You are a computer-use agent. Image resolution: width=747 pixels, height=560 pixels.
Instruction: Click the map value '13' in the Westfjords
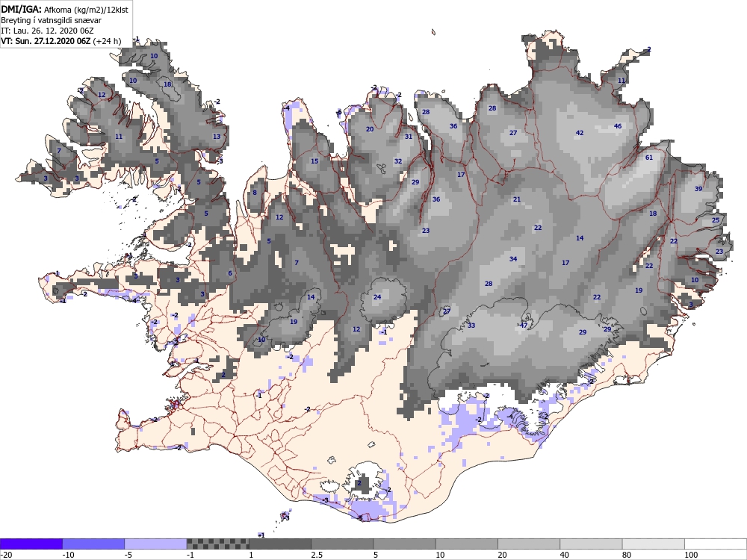pyautogui.click(x=217, y=137)
